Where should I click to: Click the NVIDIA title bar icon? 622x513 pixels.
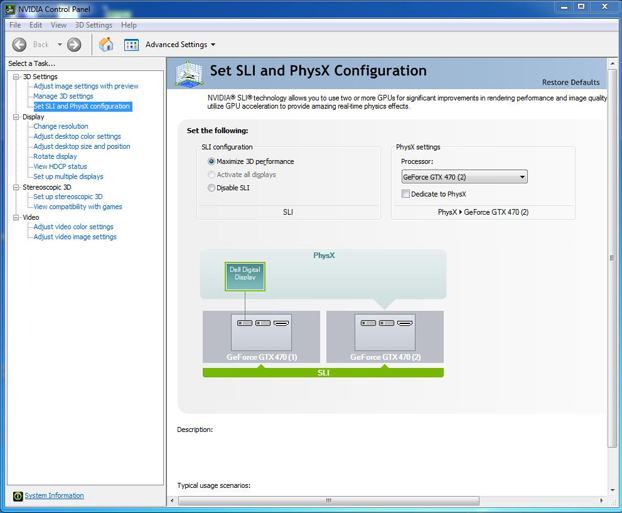pyautogui.click(x=10, y=9)
